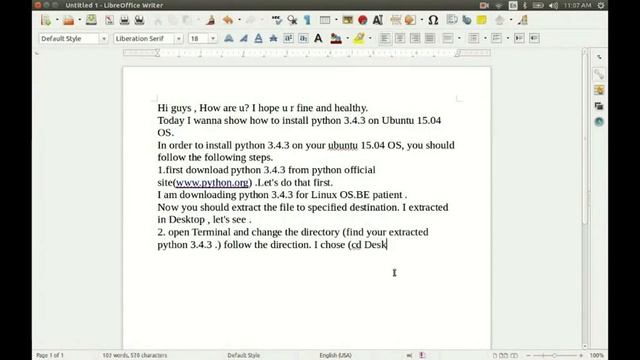Insert a page break
The width and height of the screenshot is (640, 360).
coord(395,20)
